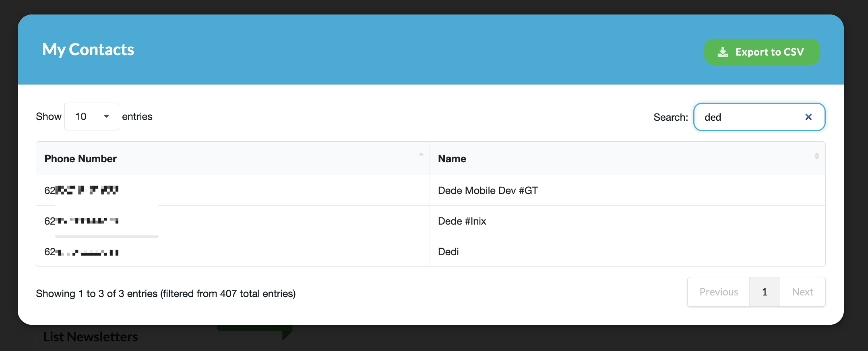
Task: Click the phone number of Dede Mobile Dev
Action: pos(81,190)
